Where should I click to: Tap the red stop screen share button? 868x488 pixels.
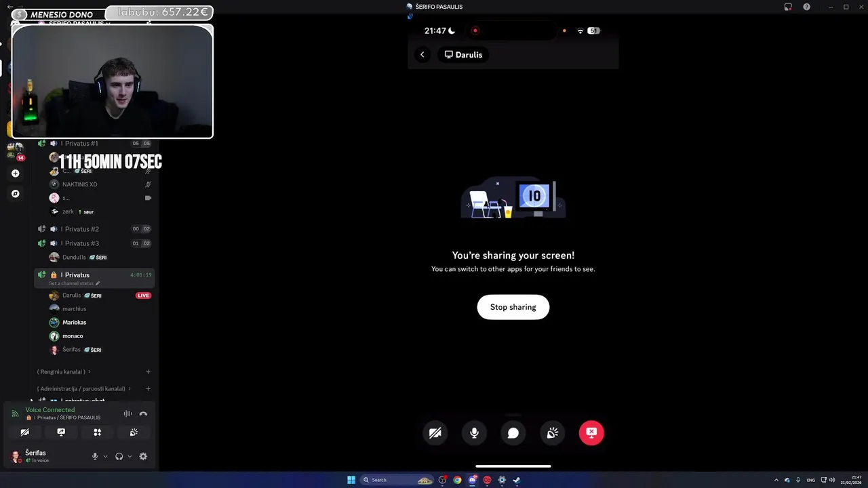(591, 432)
